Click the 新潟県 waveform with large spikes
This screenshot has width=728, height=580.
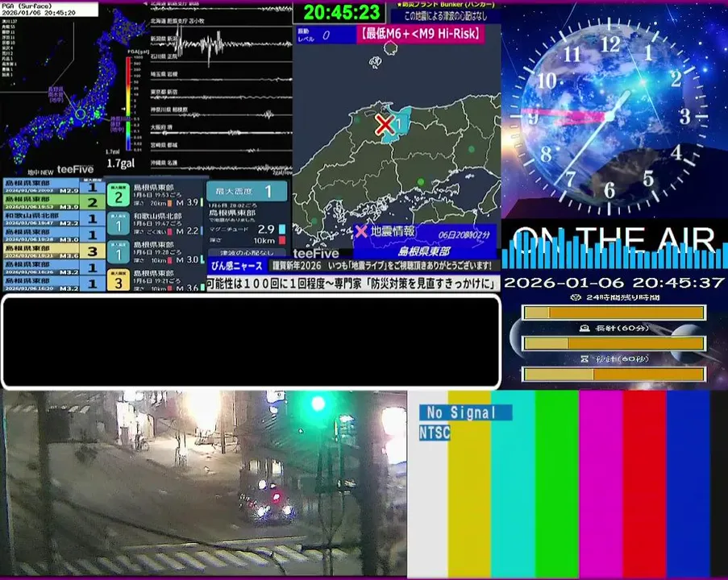tap(221, 44)
